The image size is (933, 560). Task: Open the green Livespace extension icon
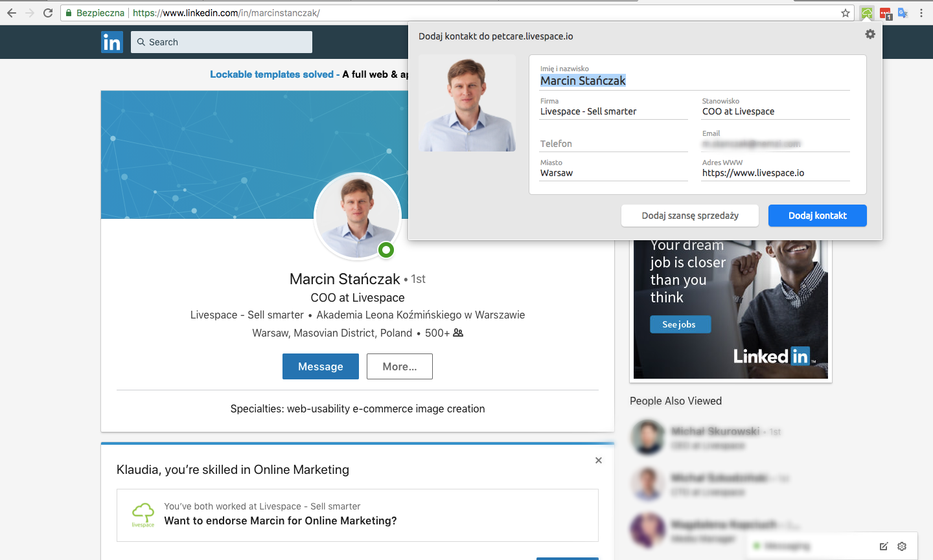point(867,13)
